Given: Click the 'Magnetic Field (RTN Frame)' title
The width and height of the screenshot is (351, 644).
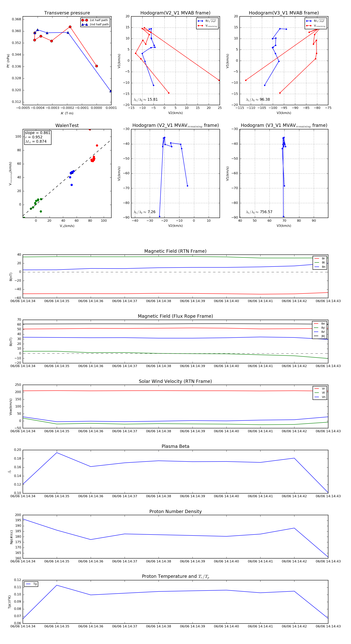Looking at the screenshot, I should pos(175,251).
